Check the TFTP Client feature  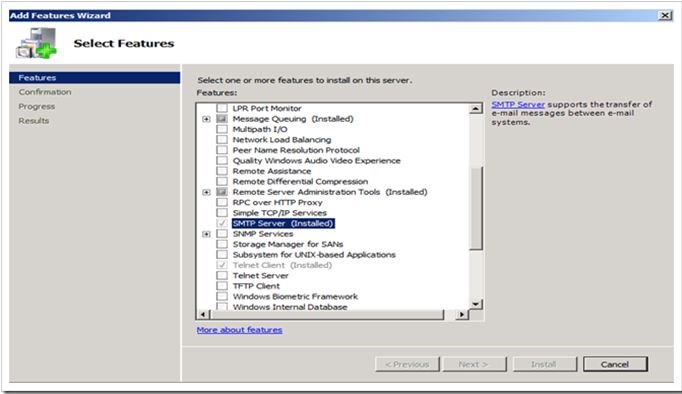[222, 286]
